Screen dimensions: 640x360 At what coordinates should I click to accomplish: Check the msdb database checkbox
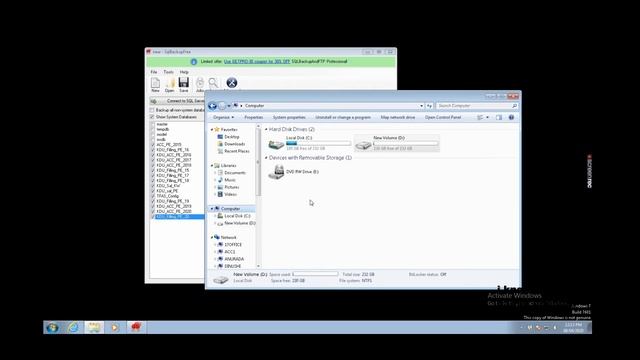(153, 140)
